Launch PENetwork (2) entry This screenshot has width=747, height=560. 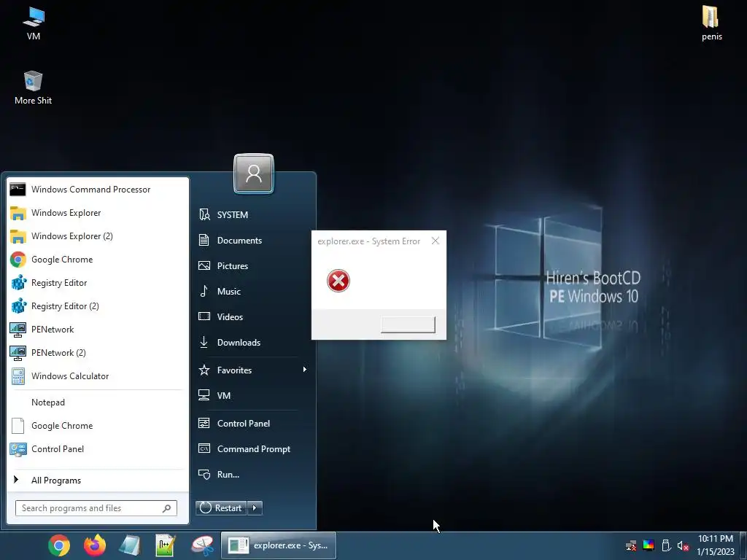click(98, 353)
